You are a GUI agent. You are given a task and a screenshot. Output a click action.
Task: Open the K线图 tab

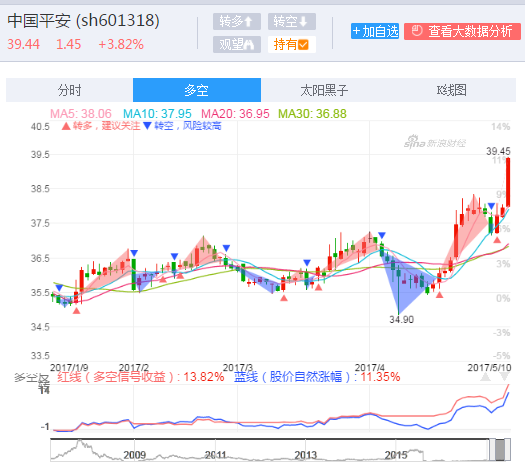pos(451,90)
